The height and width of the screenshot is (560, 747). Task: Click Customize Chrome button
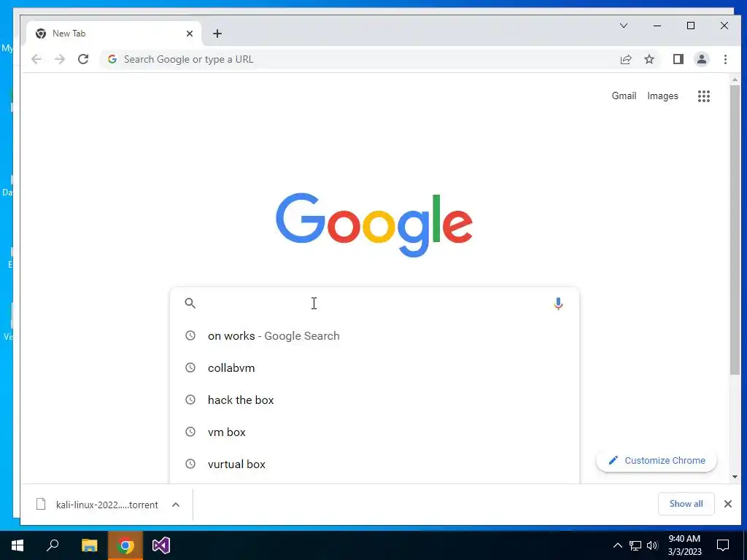pyautogui.click(x=657, y=461)
